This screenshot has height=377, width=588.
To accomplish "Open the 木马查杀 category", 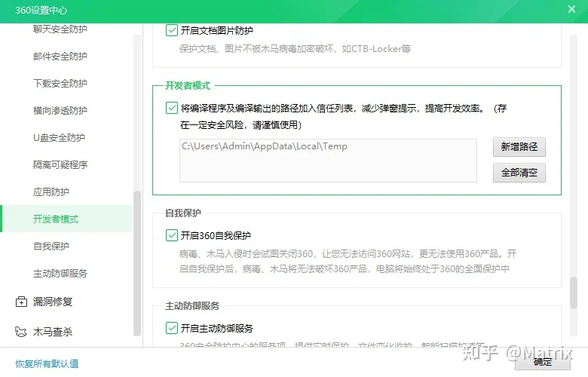I will click(x=53, y=332).
